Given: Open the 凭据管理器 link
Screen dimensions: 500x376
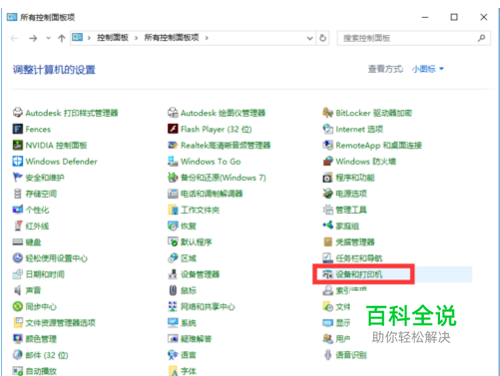Looking at the screenshot, I should pos(355,242).
